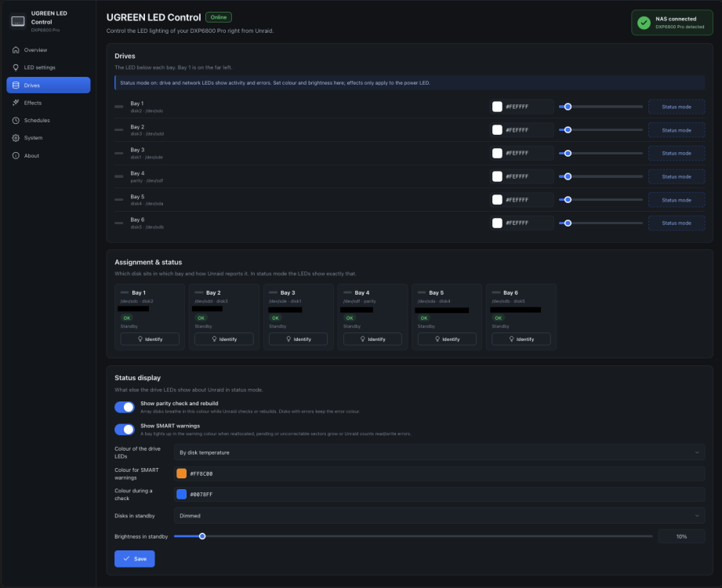Viewport: 722px width, 588px height.
Task: Click the Bay 1 white colour swatch
Action: [x=497, y=107]
